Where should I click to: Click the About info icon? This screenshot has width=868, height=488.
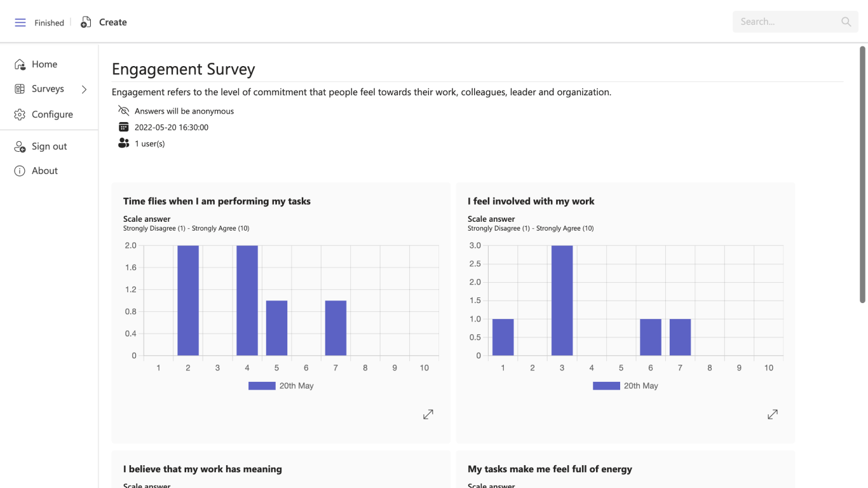[20, 171]
